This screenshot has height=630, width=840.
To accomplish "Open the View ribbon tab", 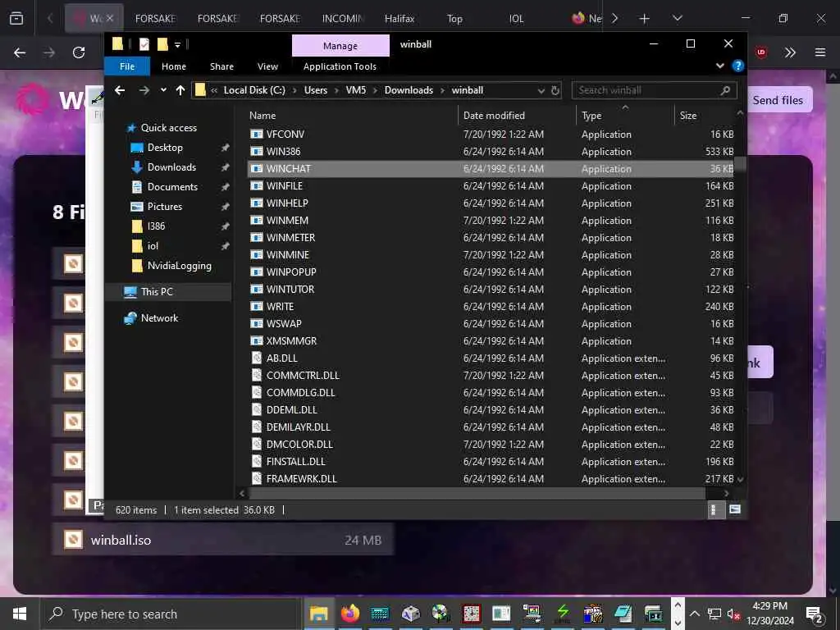I will point(267,66).
